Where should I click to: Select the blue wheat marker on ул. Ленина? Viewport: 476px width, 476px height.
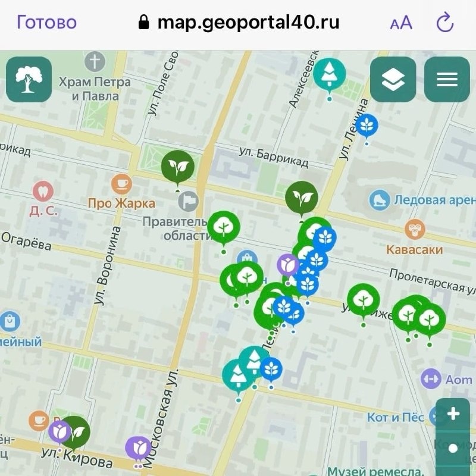367,126
